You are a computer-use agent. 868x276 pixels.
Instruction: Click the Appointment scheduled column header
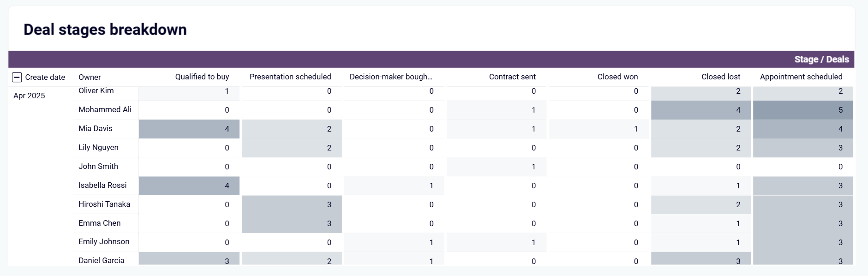tap(801, 77)
